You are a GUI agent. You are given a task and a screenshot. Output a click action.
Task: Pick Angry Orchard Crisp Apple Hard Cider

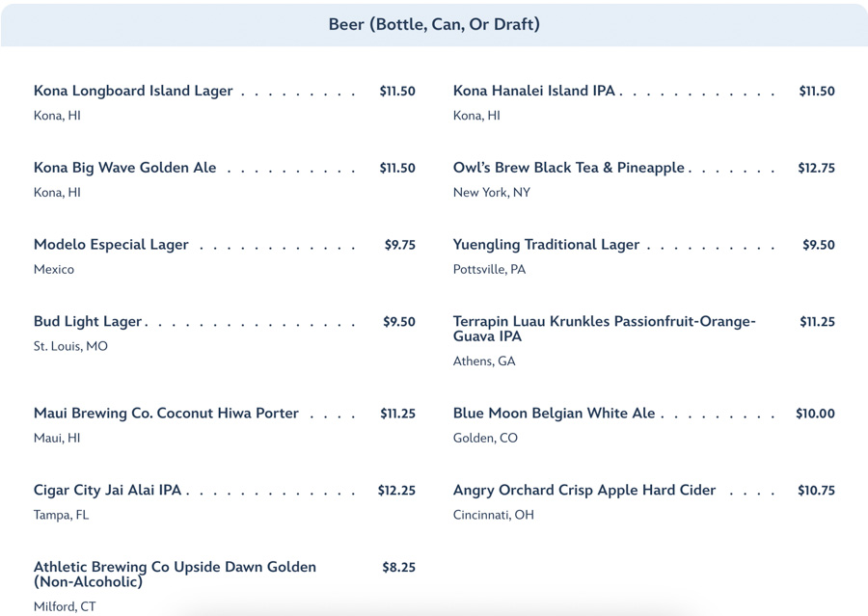coord(584,491)
